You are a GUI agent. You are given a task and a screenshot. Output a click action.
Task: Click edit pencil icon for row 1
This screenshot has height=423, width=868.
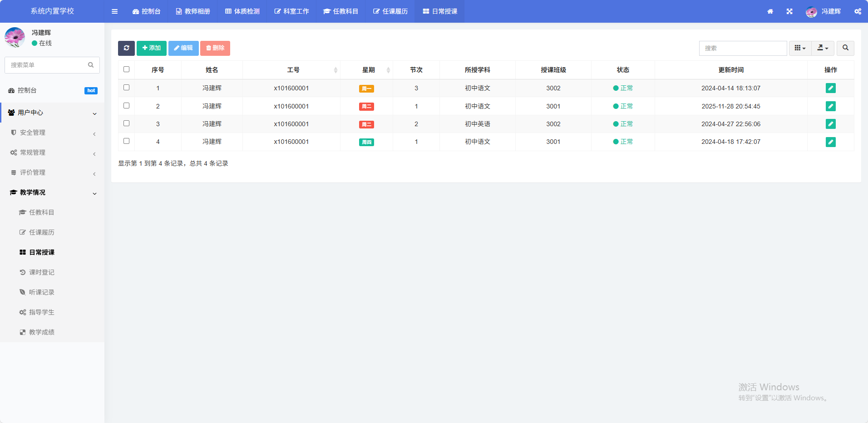(830, 88)
